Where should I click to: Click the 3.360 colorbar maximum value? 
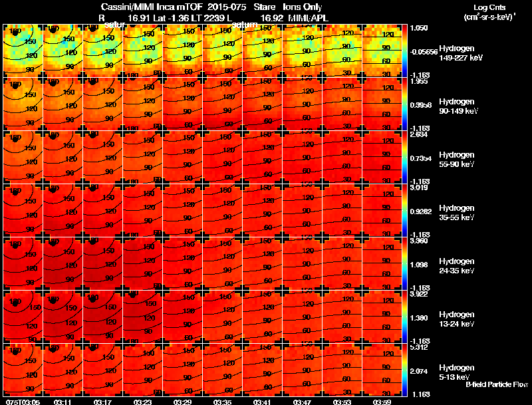[x=420, y=241]
